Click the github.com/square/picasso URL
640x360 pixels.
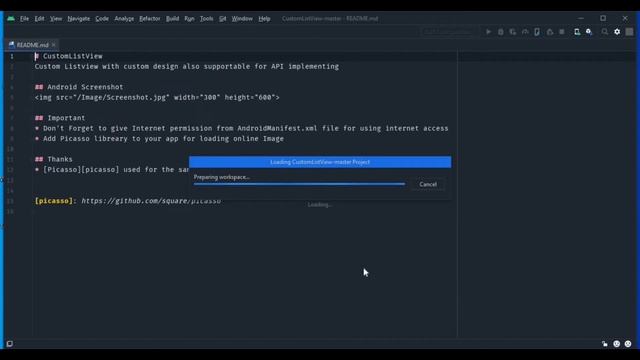click(151, 201)
